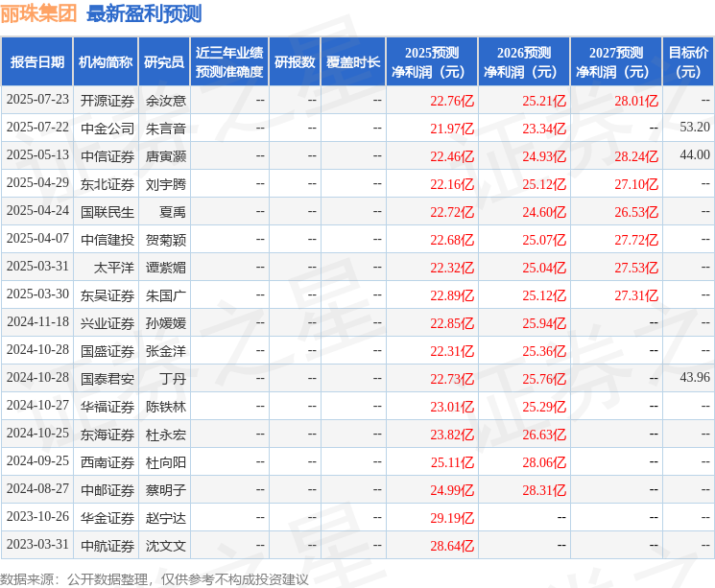715x588 pixels.
Task: Click 华福证券 institution cell
Action: [x=107, y=407]
